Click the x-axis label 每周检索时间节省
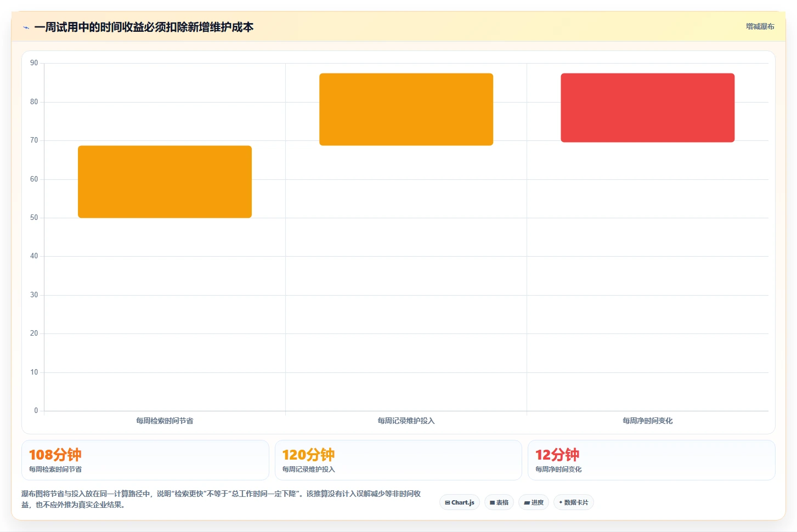The width and height of the screenshot is (797, 532). click(165, 421)
